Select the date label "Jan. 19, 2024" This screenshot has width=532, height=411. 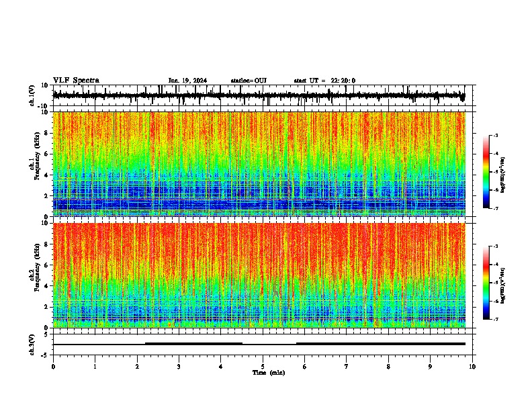(x=187, y=81)
